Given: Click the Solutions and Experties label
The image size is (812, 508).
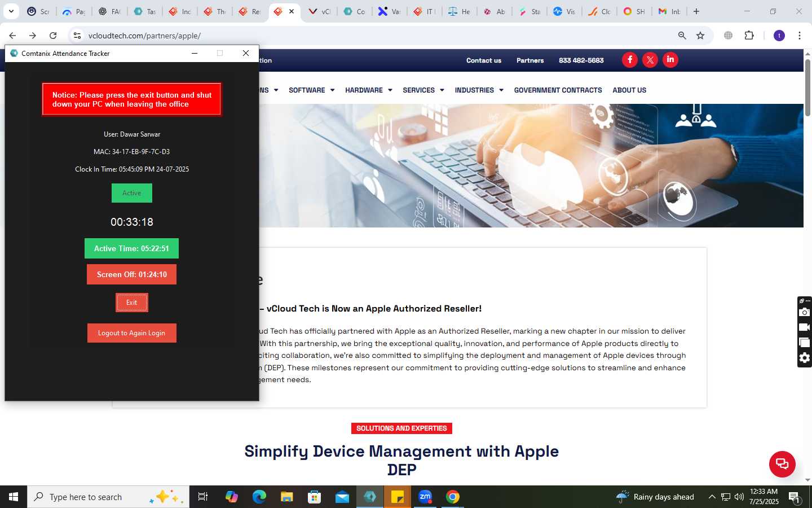Looking at the screenshot, I should point(401,428).
